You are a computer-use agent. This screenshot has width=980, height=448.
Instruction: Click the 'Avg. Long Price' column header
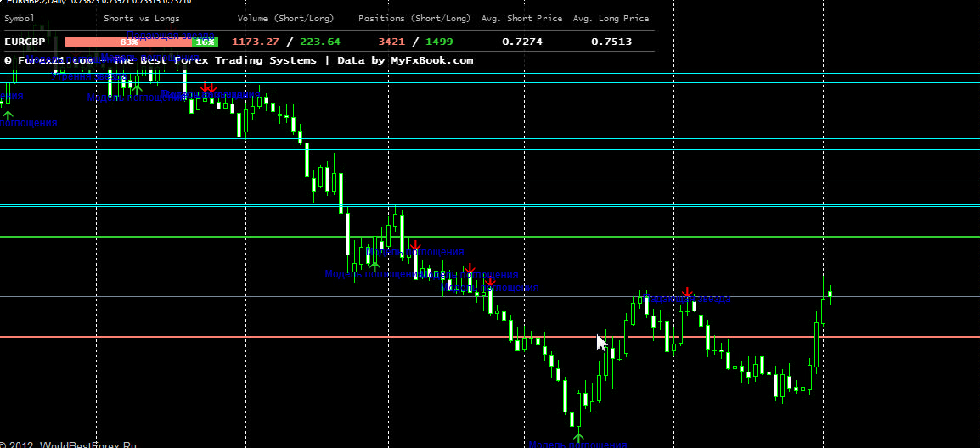tap(611, 18)
